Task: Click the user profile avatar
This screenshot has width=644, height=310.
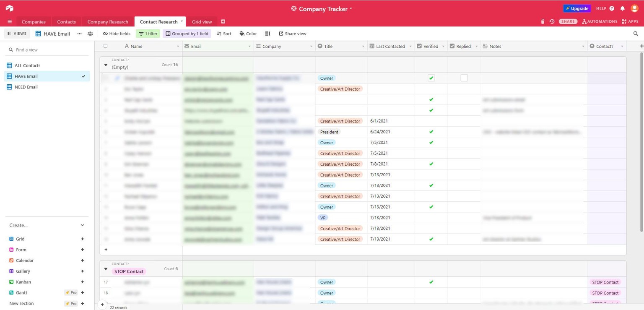Action: click(634, 8)
